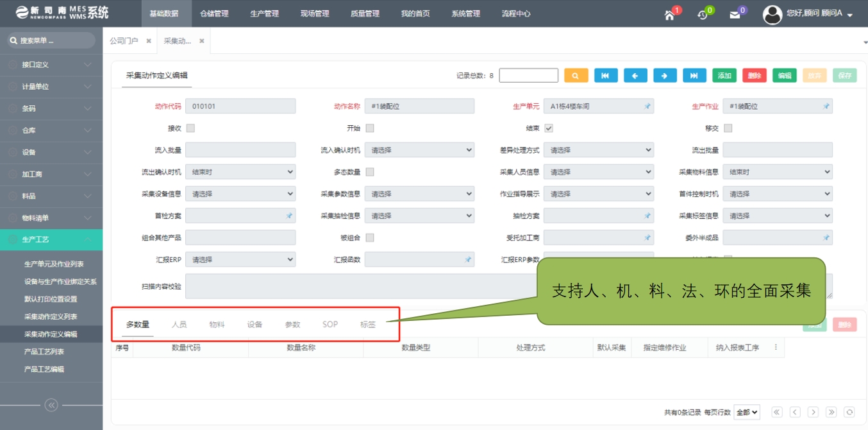The image size is (868, 430).
Task: Go to next record arrow button
Action: pyautogui.click(x=665, y=76)
